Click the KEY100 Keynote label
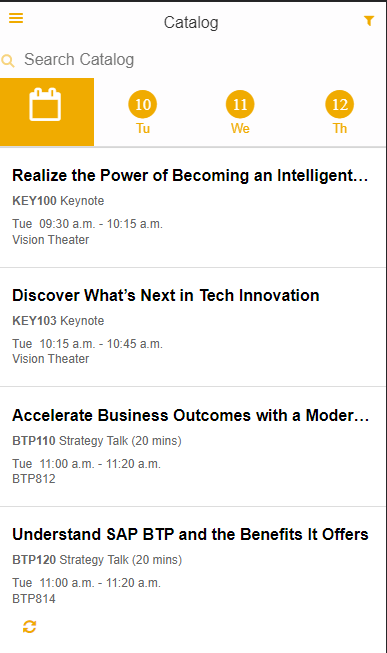The image size is (387, 653). (x=58, y=201)
